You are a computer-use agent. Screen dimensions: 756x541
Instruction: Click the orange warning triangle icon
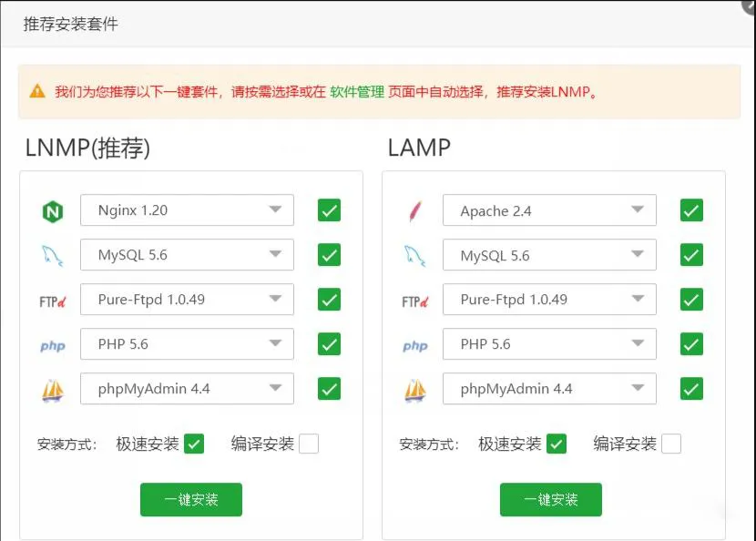[37, 91]
